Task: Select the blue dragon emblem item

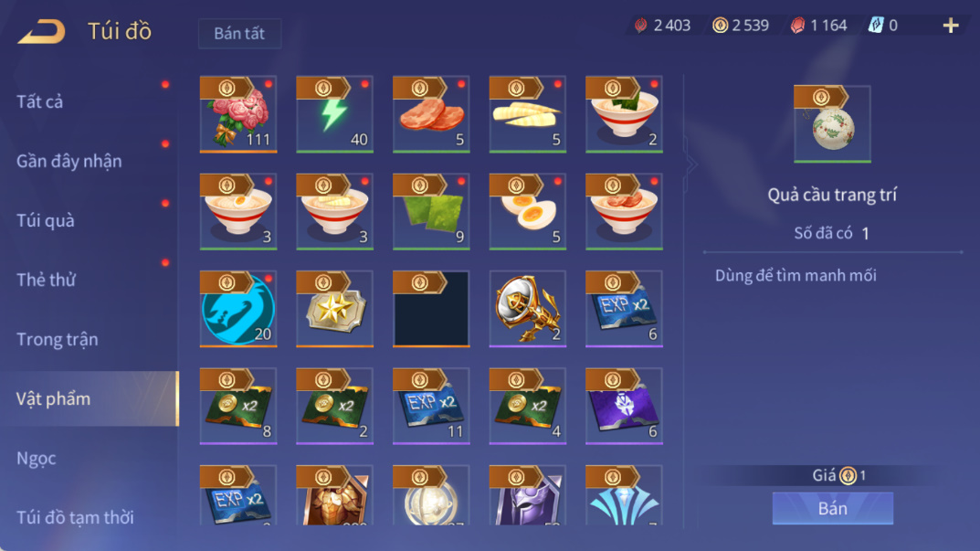Action: [238, 309]
